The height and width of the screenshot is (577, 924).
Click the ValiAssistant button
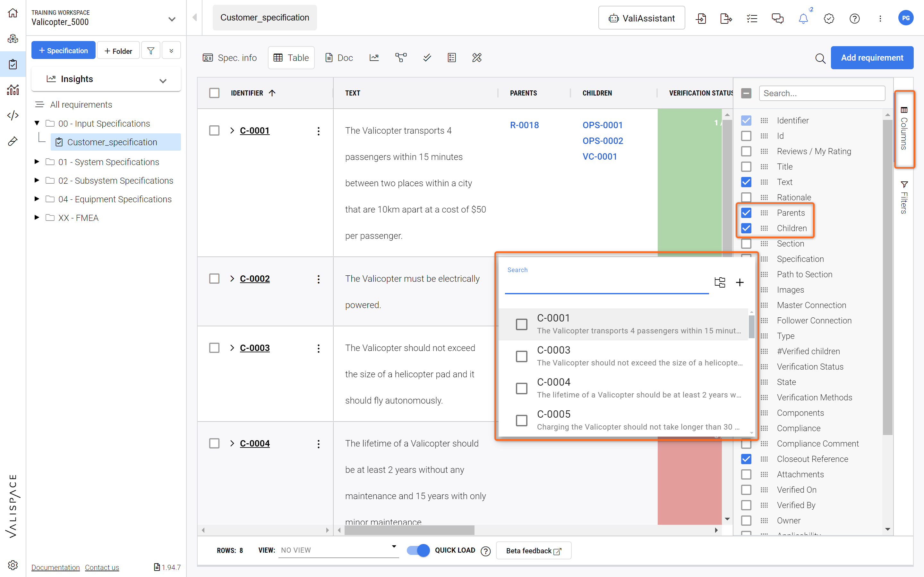[641, 18]
